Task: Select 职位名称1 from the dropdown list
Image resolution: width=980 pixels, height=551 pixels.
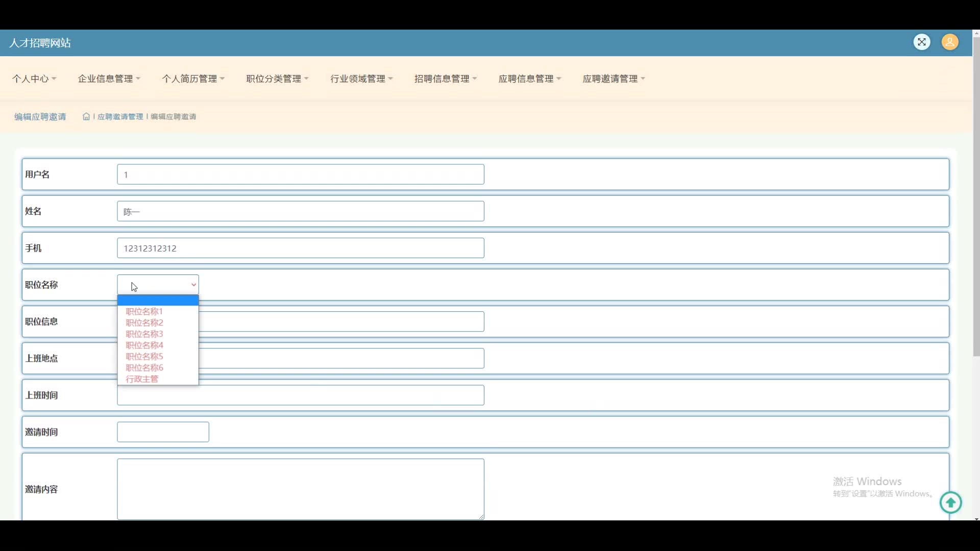Action: coord(144,311)
